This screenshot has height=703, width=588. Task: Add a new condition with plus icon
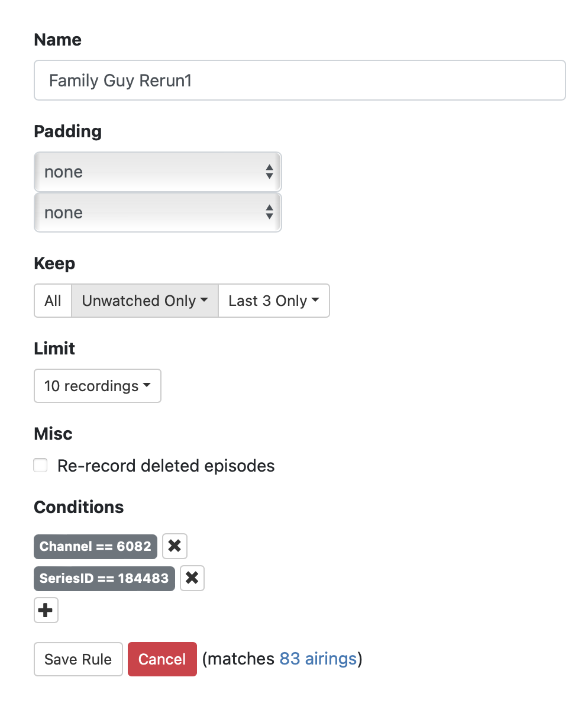(x=46, y=610)
